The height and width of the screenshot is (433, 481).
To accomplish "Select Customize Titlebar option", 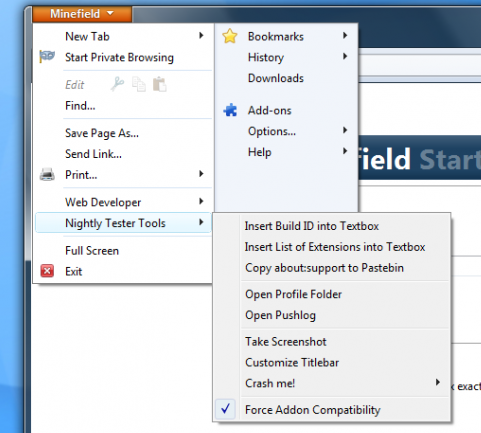I will 292,363.
